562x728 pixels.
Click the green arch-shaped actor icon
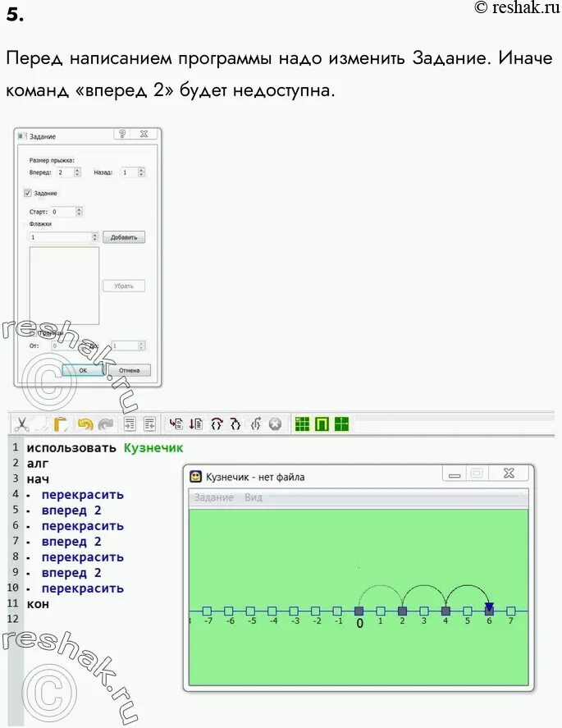point(322,424)
